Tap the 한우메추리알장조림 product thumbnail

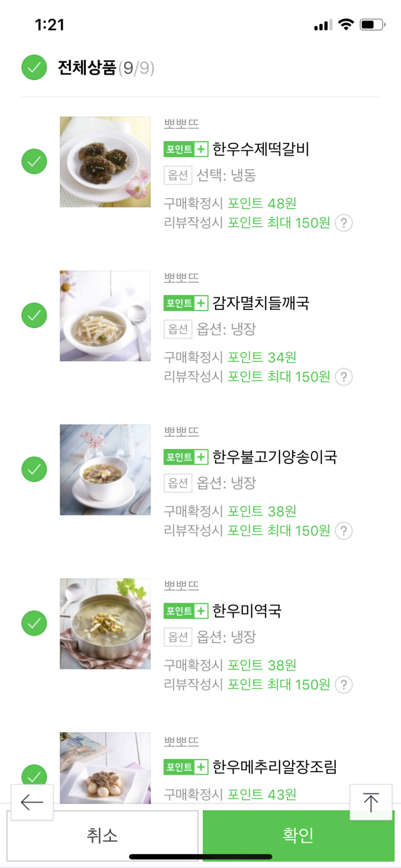pyautogui.click(x=105, y=768)
